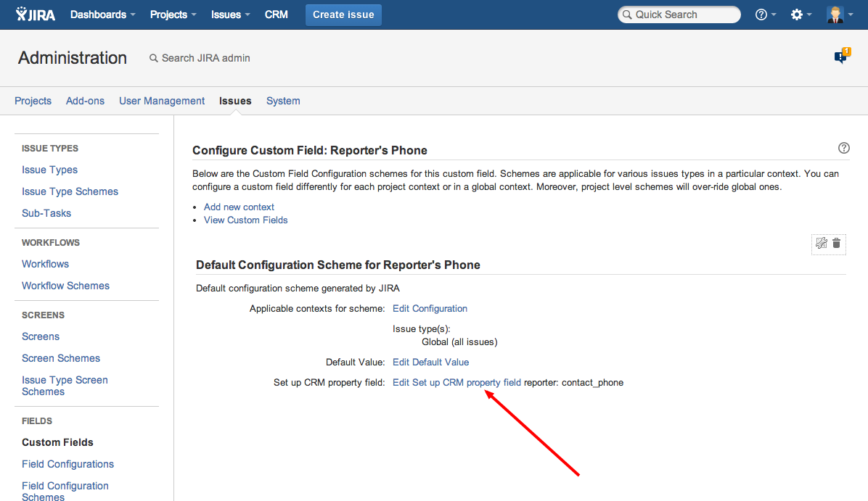
Task: Click the user avatar profile picture
Action: coord(835,15)
